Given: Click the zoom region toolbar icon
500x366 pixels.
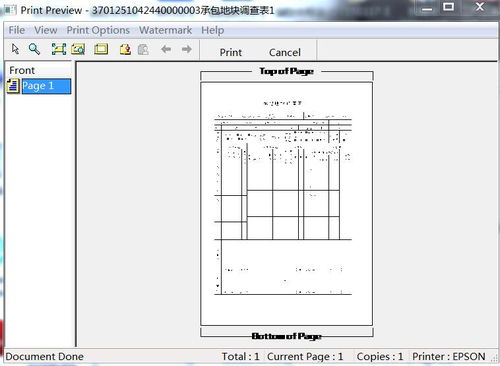Looking at the screenshot, I should click(x=78, y=49).
